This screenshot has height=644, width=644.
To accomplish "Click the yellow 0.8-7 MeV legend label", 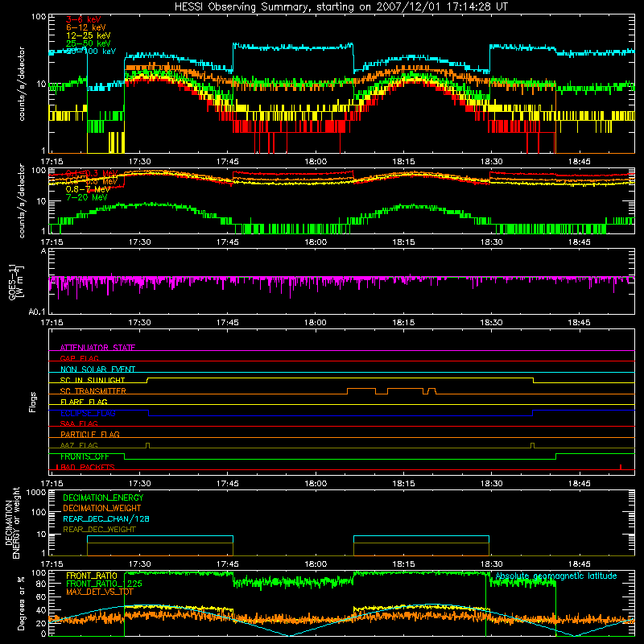I will pos(88,189).
